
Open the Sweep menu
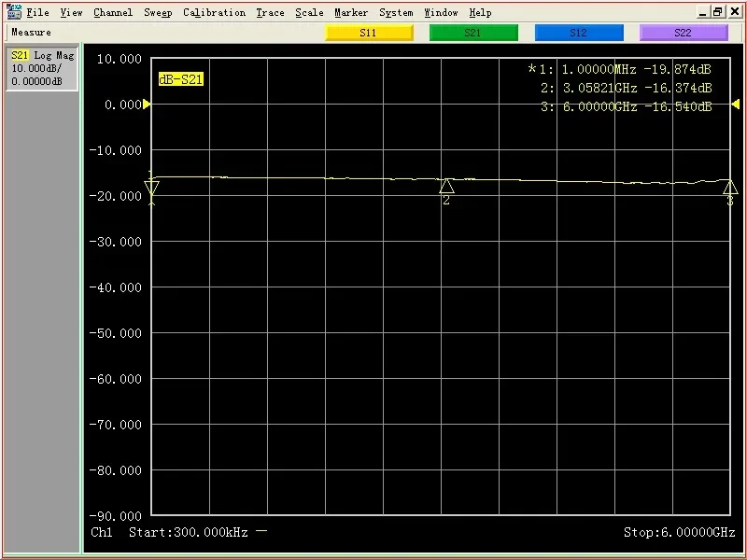(158, 12)
